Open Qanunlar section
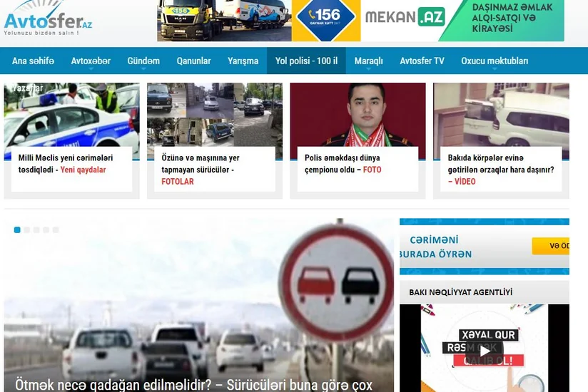This screenshot has width=588, height=392. point(193,61)
